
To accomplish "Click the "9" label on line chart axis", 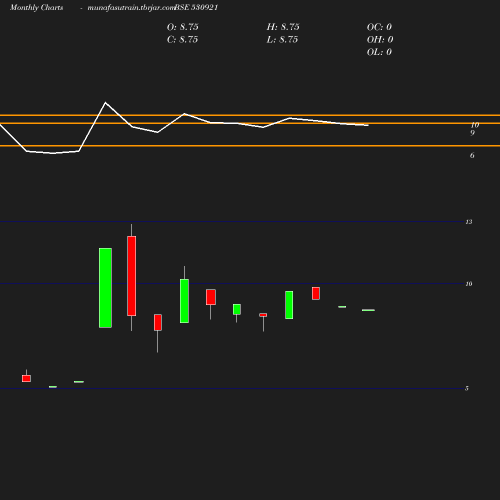I will pyautogui.click(x=472, y=133).
